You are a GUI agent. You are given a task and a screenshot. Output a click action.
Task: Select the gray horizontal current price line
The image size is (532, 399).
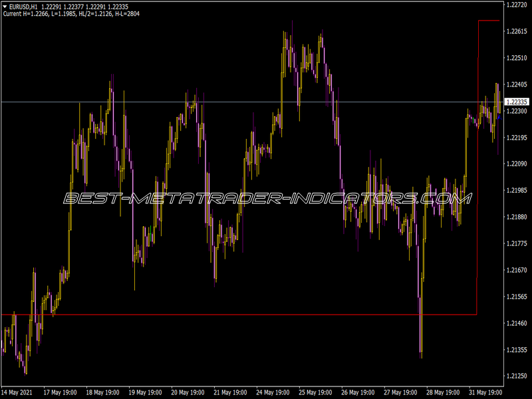[252, 102]
